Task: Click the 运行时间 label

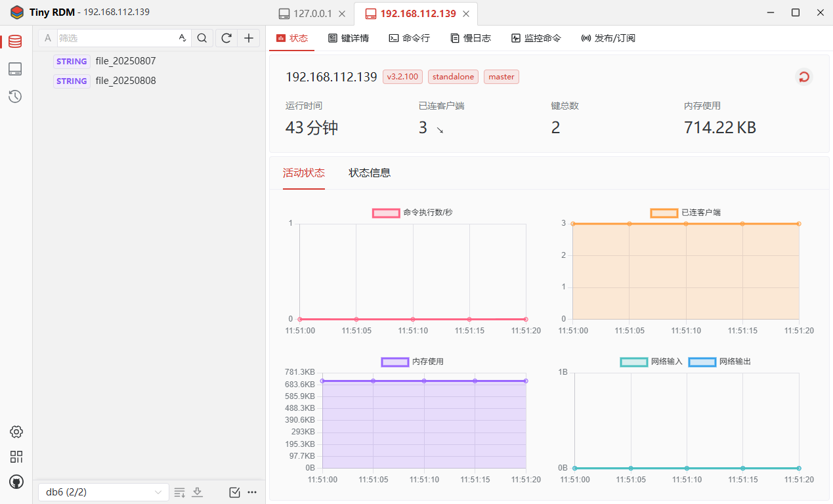Action: 304,106
